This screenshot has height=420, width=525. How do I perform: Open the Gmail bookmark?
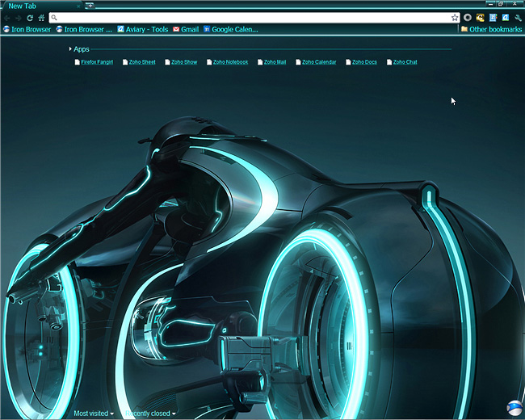pyautogui.click(x=186, y=29)
